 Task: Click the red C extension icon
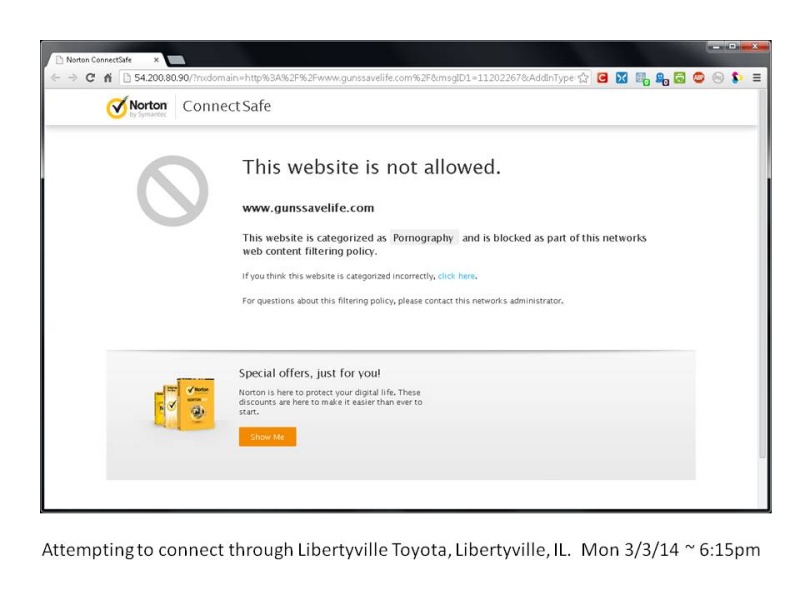pyautogui.click(x=602, y=77)
